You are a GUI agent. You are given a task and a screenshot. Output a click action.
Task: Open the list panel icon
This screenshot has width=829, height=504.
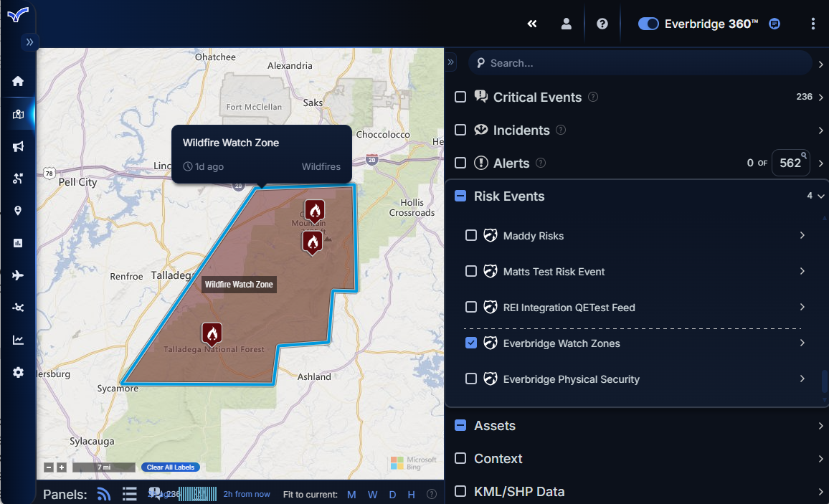pyautogui.click(x=130, y=494)
